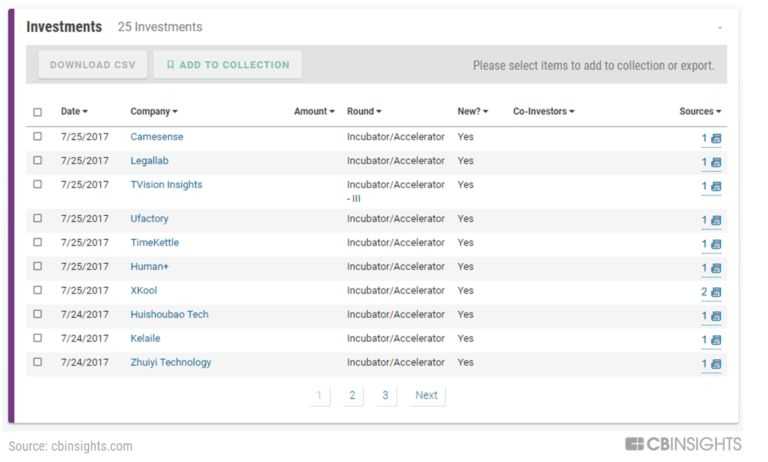Image resolution: width=768 pixels, height=462 pixels.
Task: Jump to page 3 of results
Action: pos(385,395)
